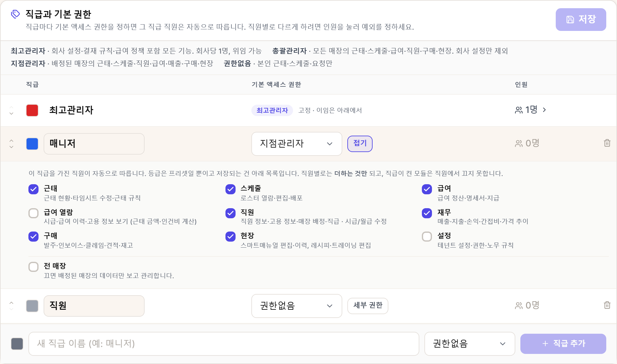The width and height of the screenshot is (617, 364).
Task: Collapse 매니저 details with 접기 button
Action: (x=360, y=144)
